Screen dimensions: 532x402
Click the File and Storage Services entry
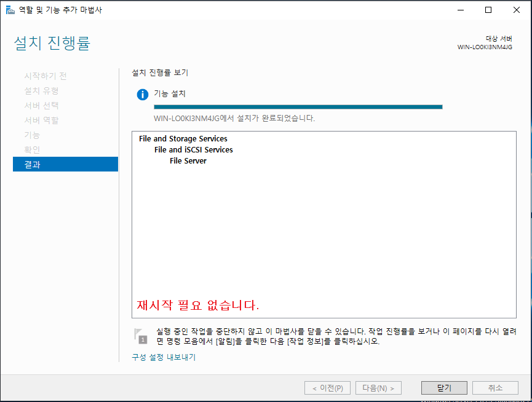[x=183, y=139]
